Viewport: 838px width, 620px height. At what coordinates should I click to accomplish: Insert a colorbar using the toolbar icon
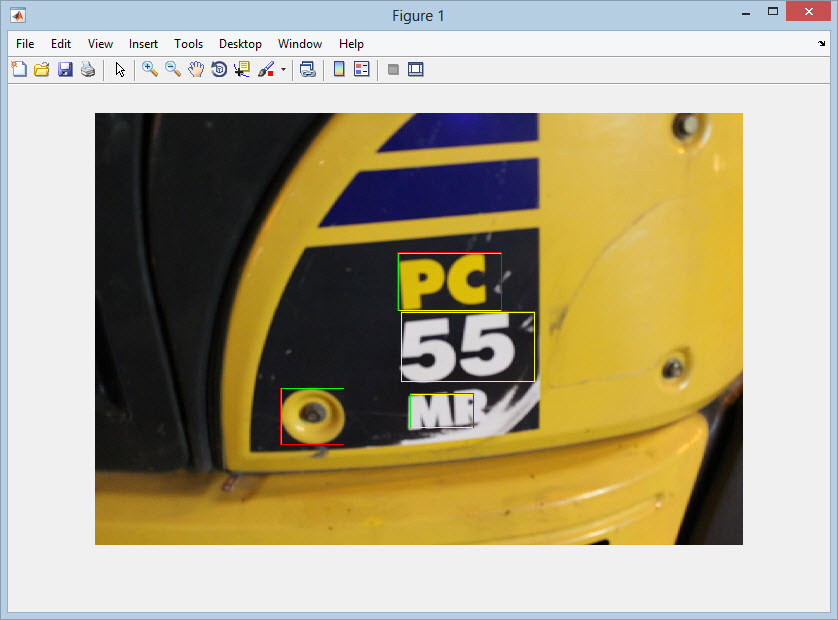point(339,69)
